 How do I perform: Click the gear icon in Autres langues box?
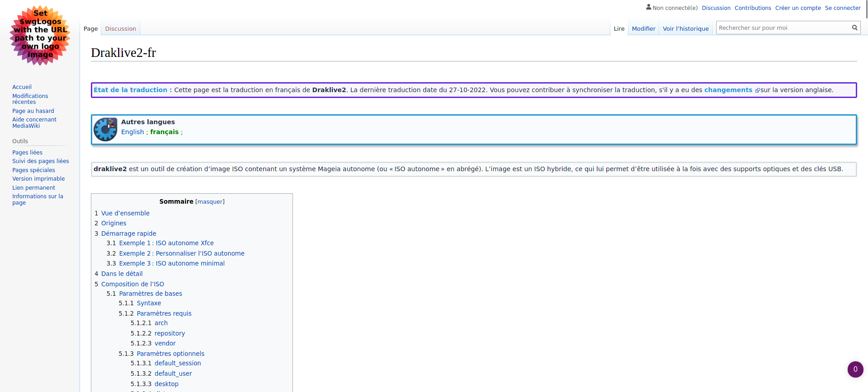point(106,129)
